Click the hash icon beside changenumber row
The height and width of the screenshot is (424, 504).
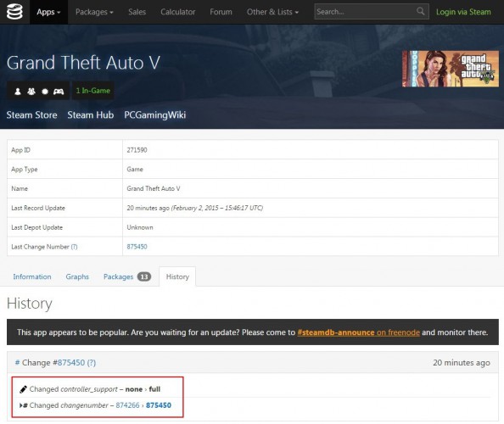[x=24, y=405]
